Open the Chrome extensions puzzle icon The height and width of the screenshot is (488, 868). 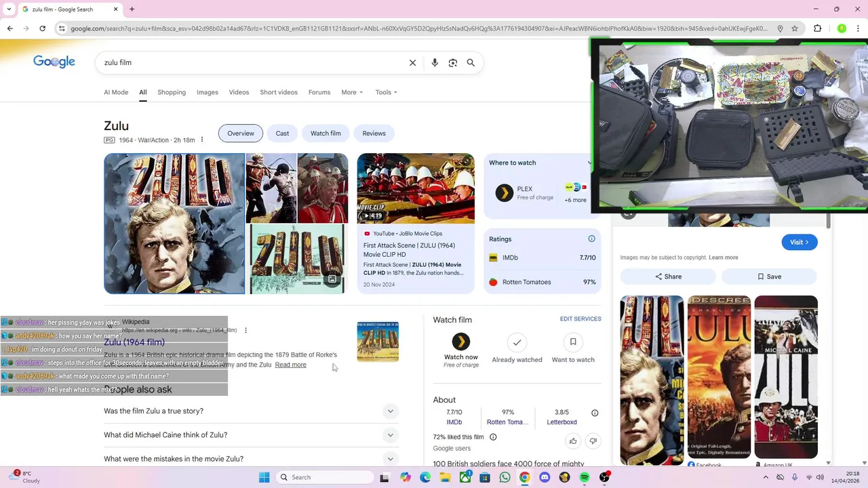(x=817, y=28)
